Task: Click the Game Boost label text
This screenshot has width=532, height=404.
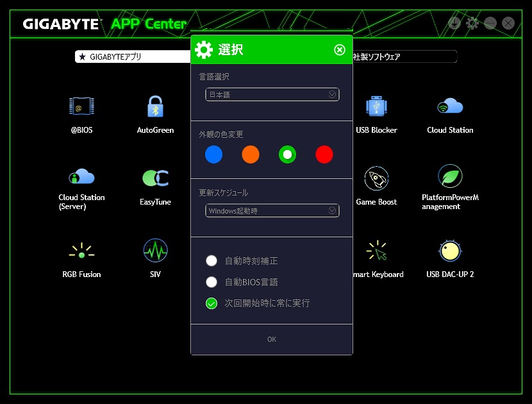Action: pyautogui.click(x=376, y=202)
